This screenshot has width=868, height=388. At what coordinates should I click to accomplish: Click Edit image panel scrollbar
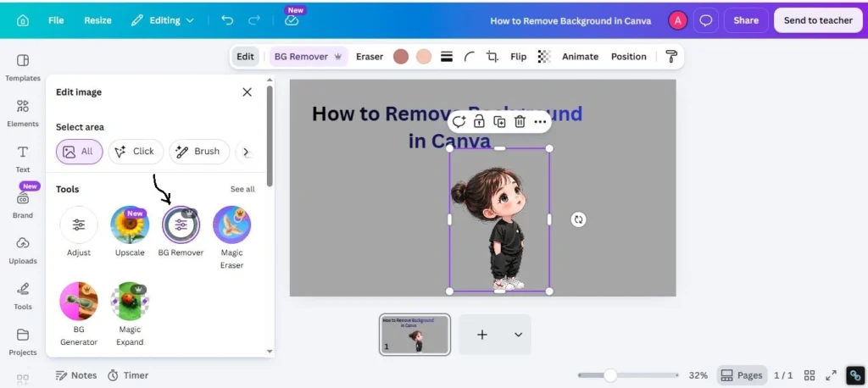(270, 136)
